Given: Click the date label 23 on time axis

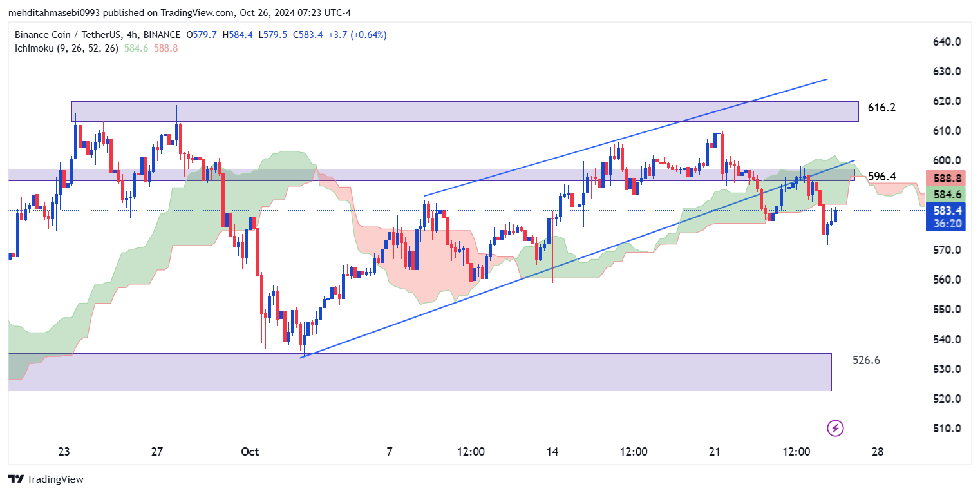Looking at the screenshot, I should point(64,452).
